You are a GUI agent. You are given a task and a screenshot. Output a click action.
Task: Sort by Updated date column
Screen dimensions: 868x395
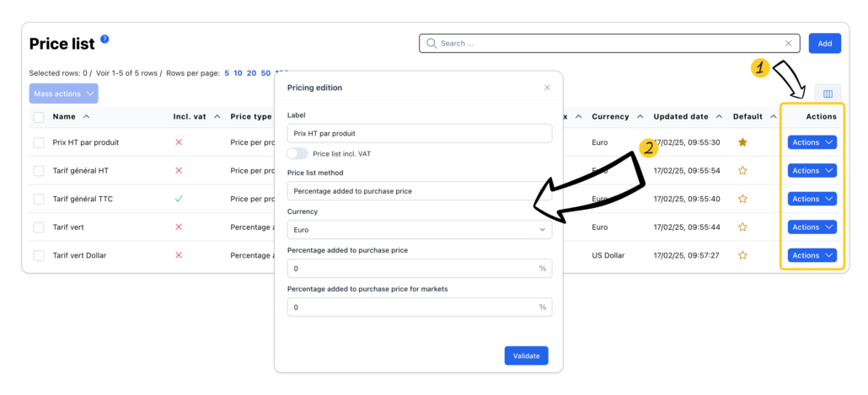click(x=719, y=116)
